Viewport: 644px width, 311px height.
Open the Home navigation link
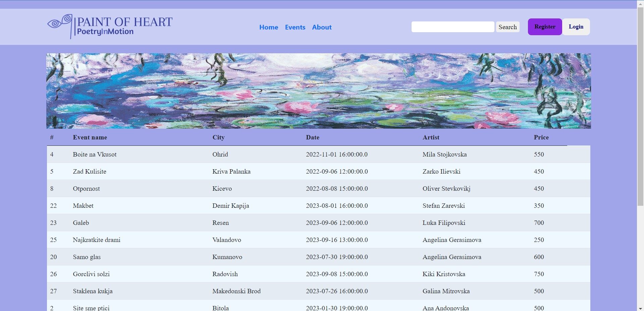(x=268, y=27)
